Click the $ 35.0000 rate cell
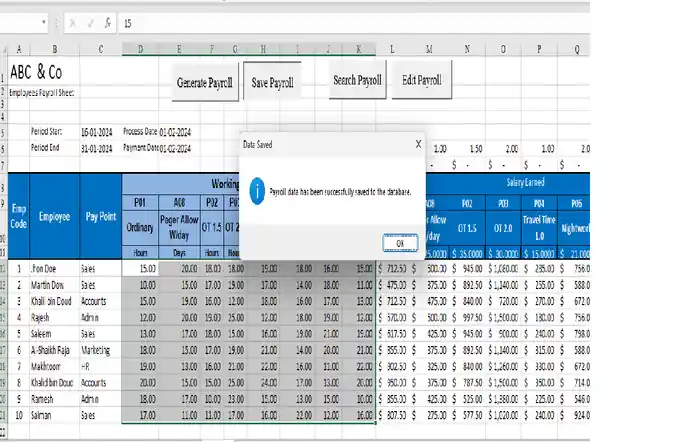This screenshot has height=442, width=700. pyautogui.click(x=467, y=254)
